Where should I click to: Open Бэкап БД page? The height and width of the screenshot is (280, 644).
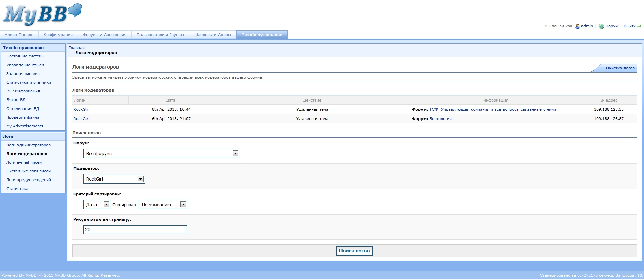16,100
